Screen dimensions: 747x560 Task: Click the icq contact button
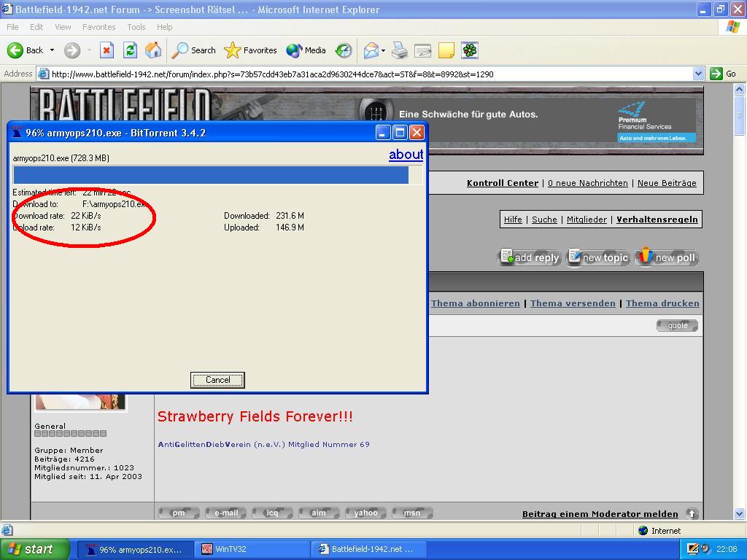272,513
